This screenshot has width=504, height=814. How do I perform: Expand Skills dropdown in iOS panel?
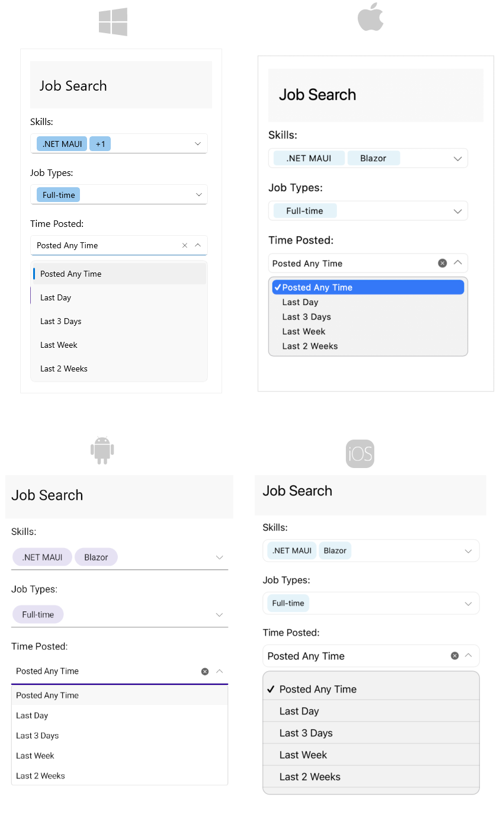(468, 551)
